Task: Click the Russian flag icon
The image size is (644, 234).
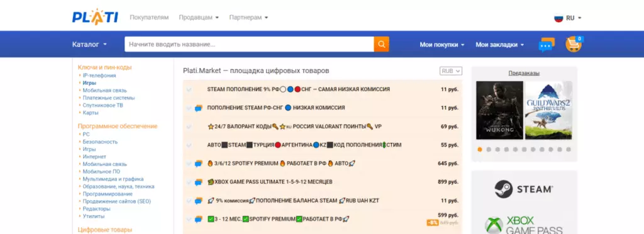Action: (558, 18)
